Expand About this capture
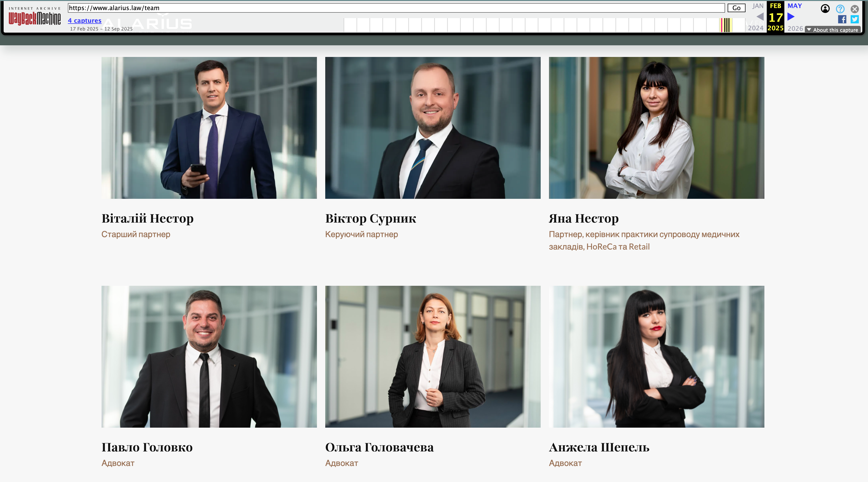868x482 pixels. click(x=833, y=30)
